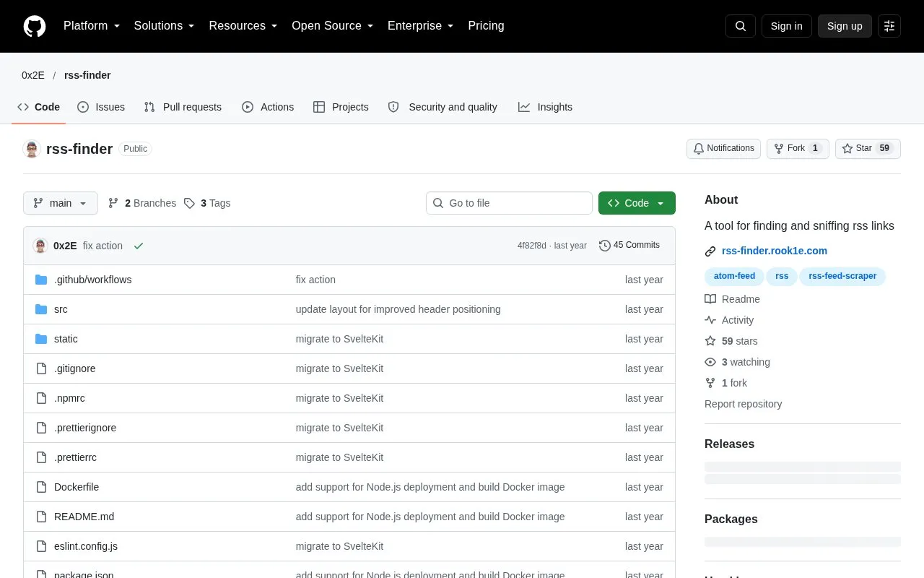Expand the Open Source dropdown menu

333,26
